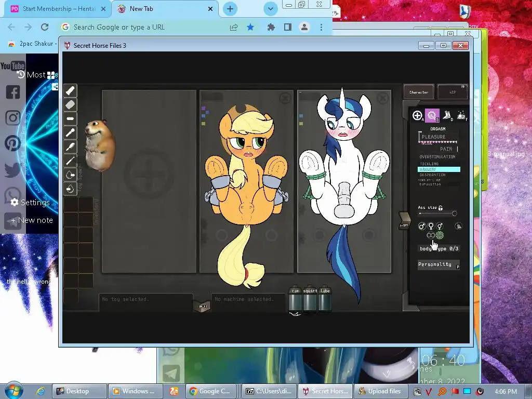This screenshot has width=532, height=399.
Task: Click New note in sidebar
Action: [x=32, y=220]
